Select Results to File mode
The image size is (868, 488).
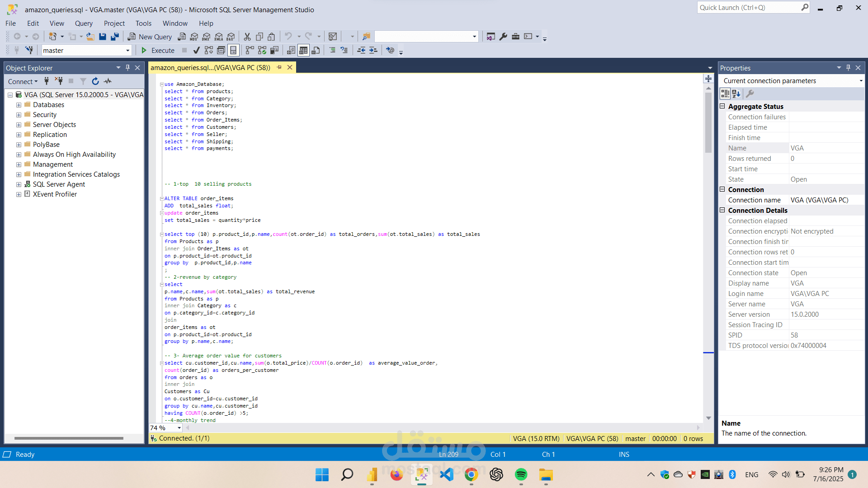point(316,50)
